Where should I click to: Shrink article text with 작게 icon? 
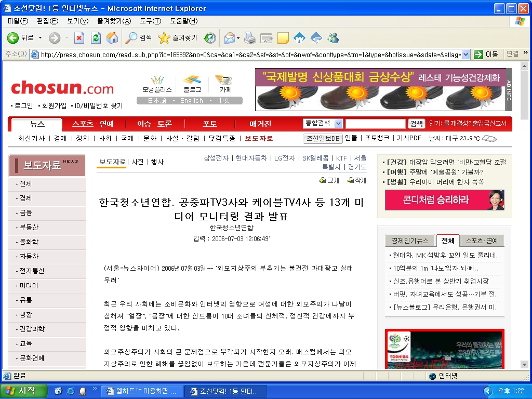[356, 180]
